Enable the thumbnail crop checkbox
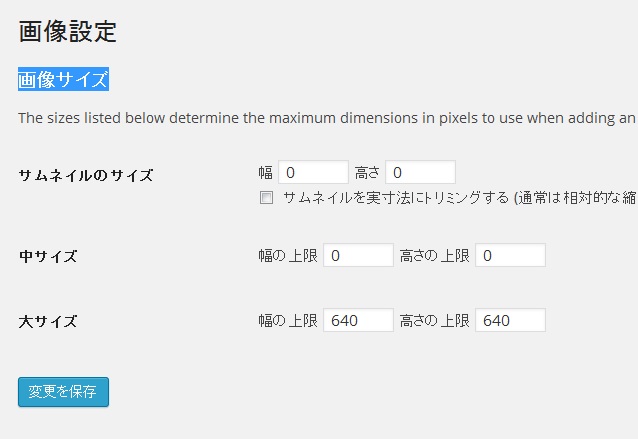 pyautogui.click(x=266, y=198)
